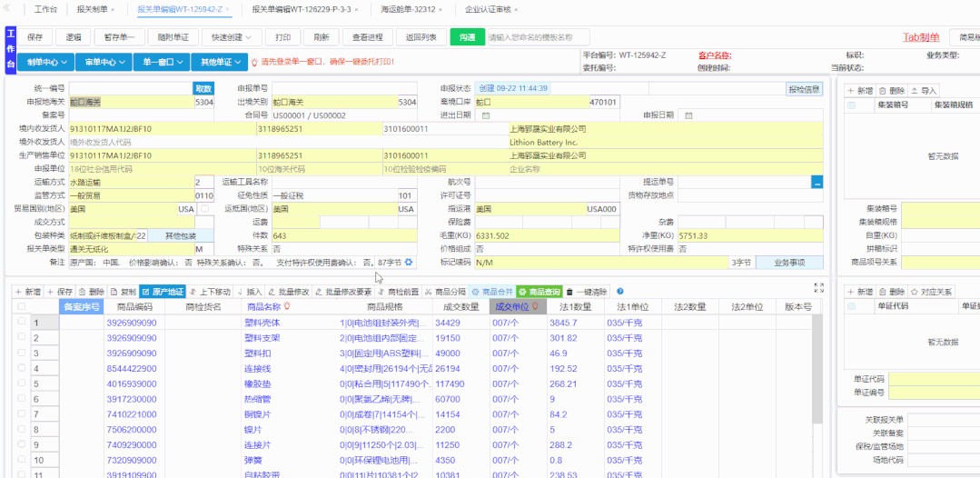This screenshot has height=478, width=980.
Task: Toggle header checkbox in 单证代码 table
Action: tap(851, 306)
